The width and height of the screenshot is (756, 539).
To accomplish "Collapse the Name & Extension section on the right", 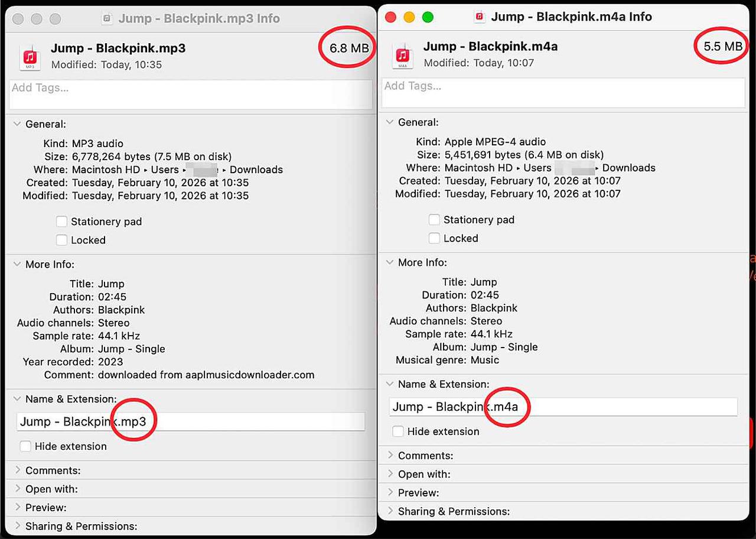I will point(390,384).
